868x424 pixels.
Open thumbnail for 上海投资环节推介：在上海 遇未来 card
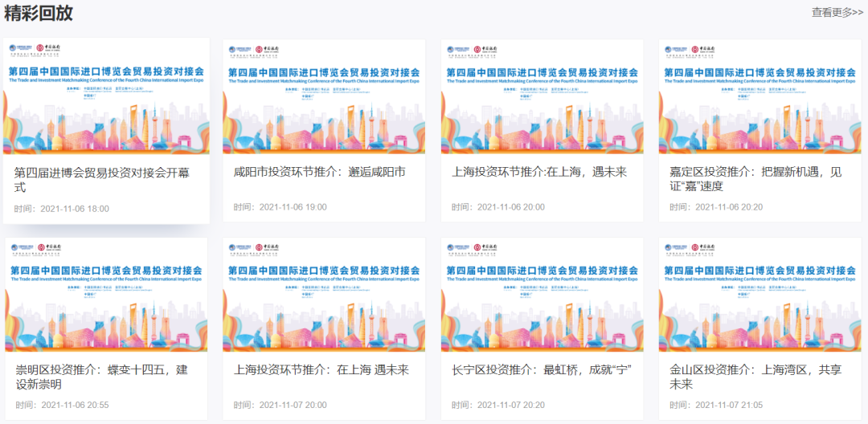[324, 295]
